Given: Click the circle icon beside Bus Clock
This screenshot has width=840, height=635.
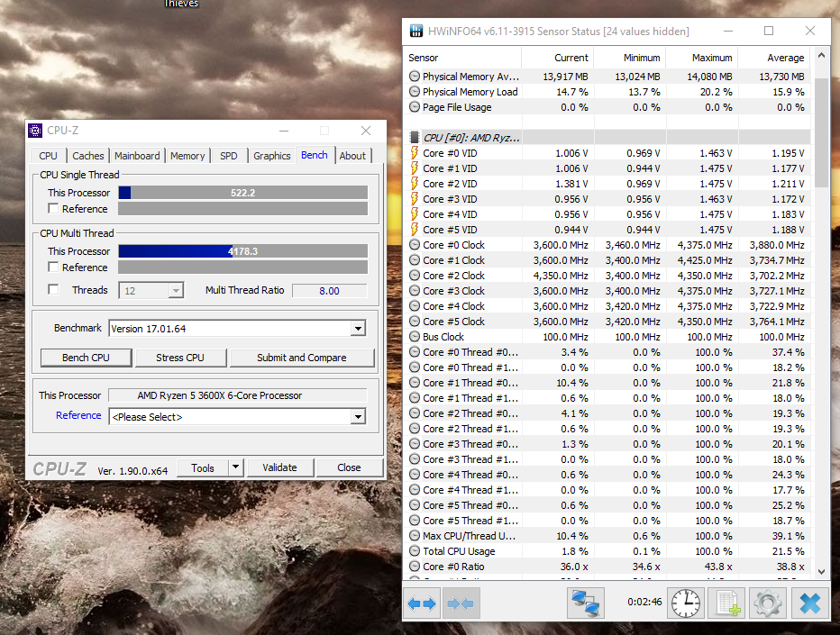Looking at the screenshot, I should point(414,337).
